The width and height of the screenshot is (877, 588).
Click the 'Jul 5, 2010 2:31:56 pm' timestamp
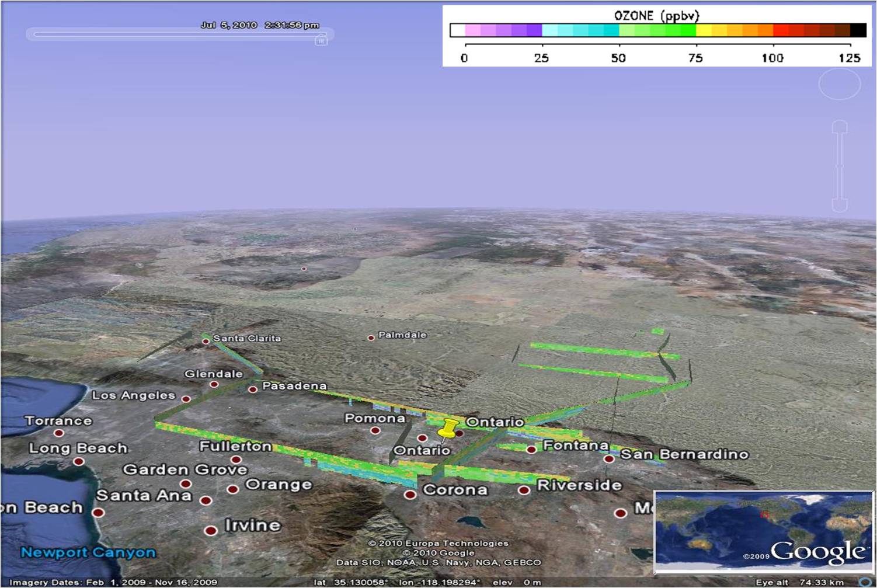click(x=260, y=25)
